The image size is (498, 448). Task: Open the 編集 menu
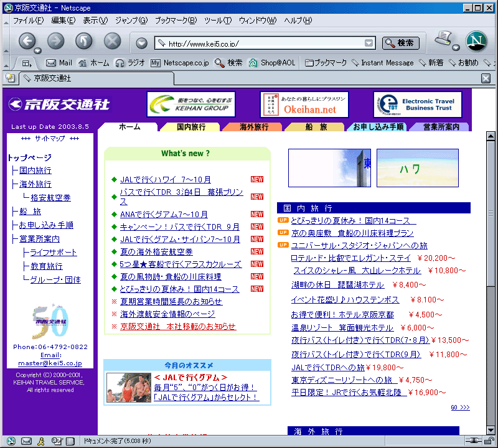[x=63, y=21]
